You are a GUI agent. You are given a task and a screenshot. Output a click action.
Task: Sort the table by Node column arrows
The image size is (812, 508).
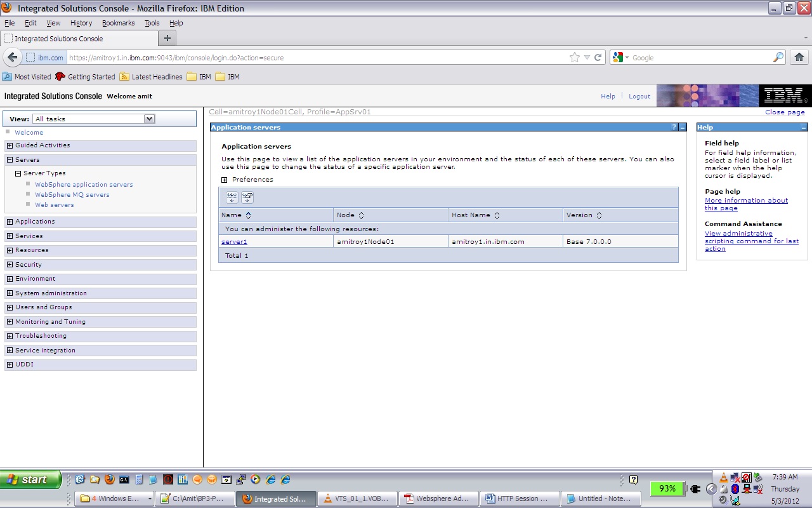361,215
